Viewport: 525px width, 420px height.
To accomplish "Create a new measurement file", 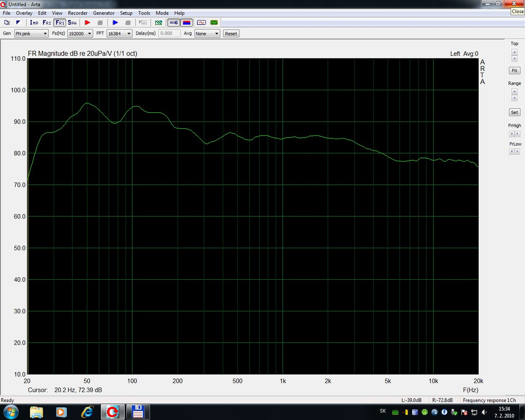I will click(x=7, y=23).
